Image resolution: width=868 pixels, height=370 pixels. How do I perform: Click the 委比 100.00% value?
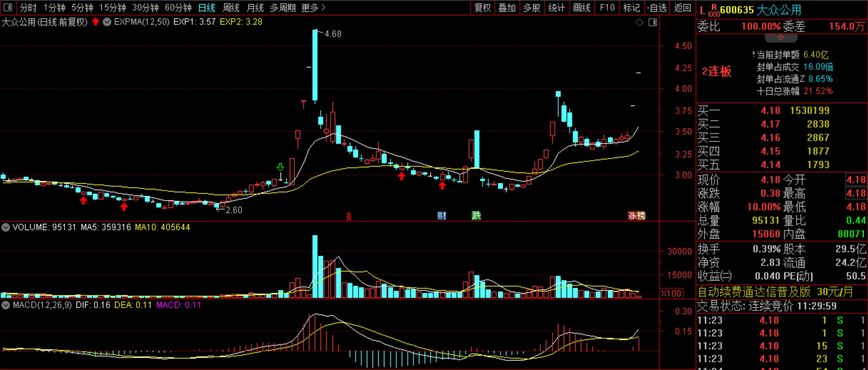761,27
